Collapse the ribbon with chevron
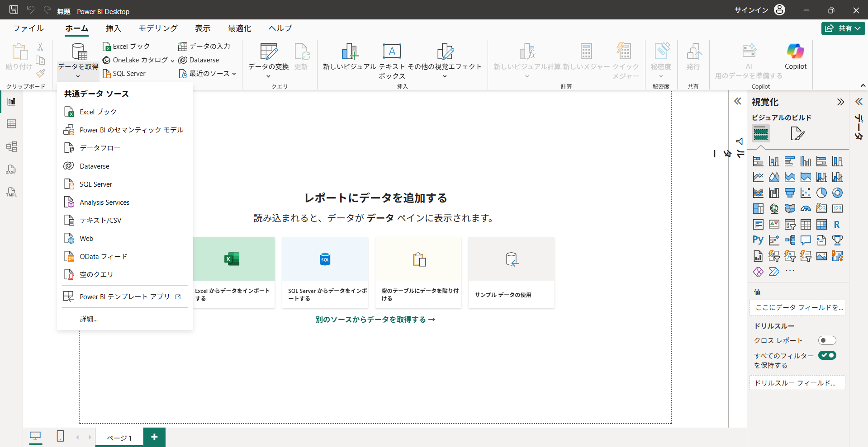The height and width of the screenshot is (447, 868). [x=863, y=85]
